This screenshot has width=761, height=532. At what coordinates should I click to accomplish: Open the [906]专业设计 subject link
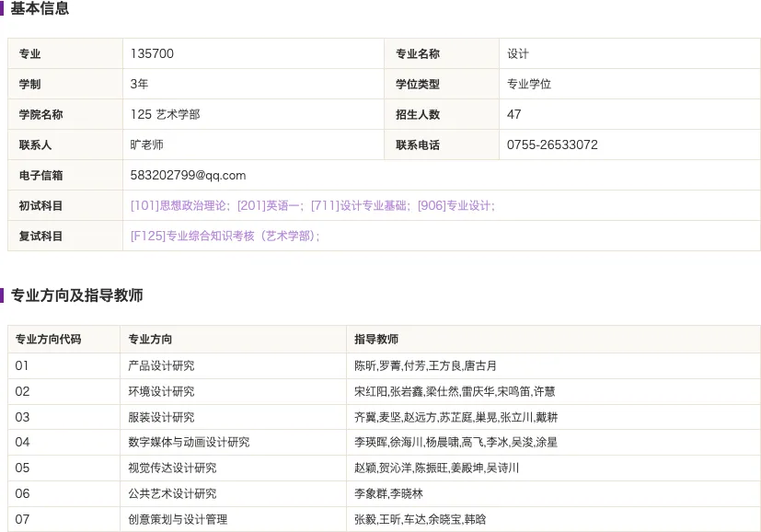[455, 206]
